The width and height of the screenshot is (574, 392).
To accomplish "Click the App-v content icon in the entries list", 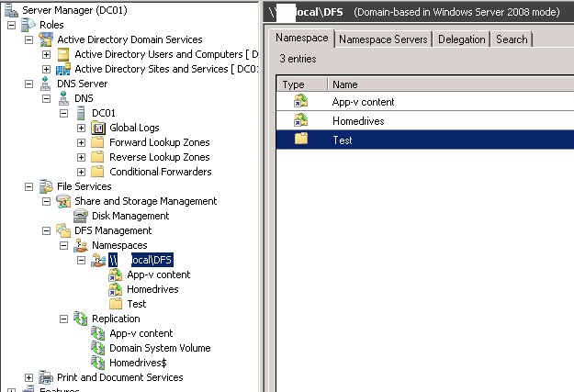I will [300, 102].
